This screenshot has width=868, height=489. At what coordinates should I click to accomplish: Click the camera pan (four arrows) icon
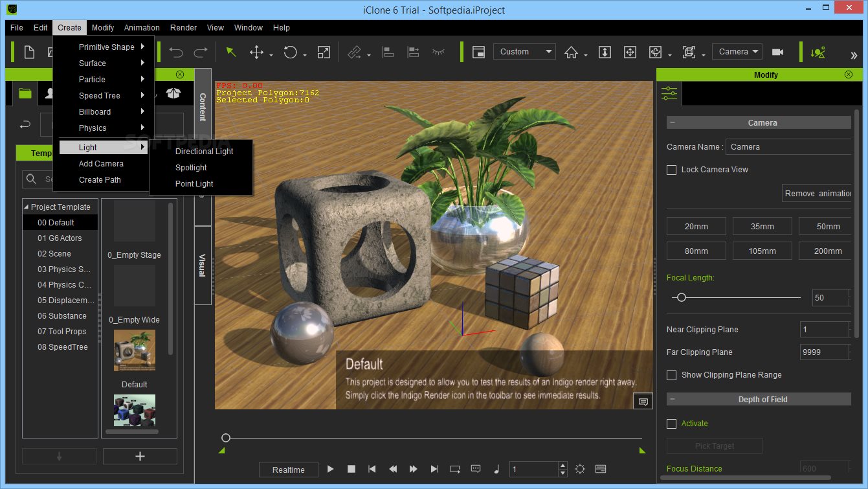(630, 52)
